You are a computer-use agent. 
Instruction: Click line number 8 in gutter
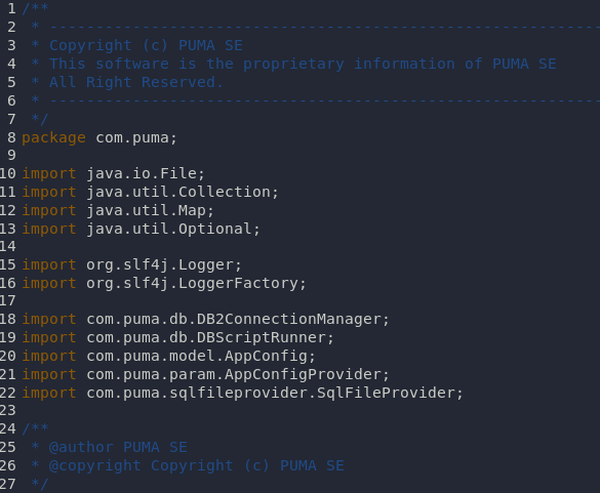[11, 137]
